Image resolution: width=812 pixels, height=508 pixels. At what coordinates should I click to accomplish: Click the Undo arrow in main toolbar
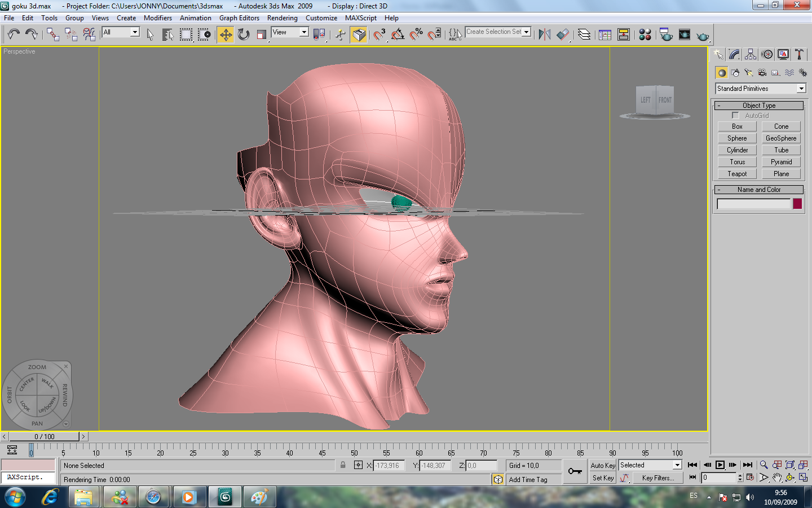(x=14, y=34)
